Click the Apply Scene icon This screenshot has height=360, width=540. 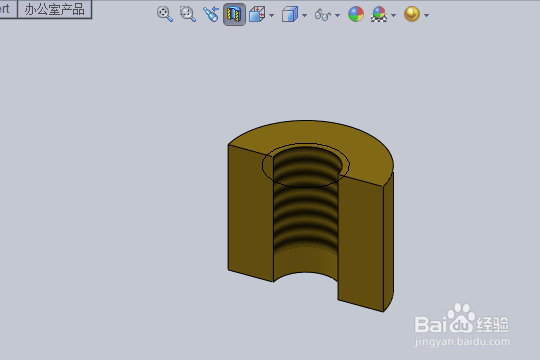pos(379,14)
